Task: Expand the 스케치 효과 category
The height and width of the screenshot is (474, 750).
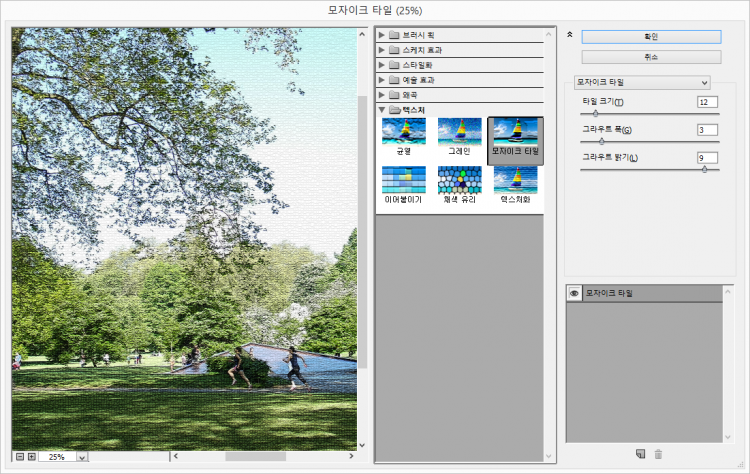Action: 382,50
